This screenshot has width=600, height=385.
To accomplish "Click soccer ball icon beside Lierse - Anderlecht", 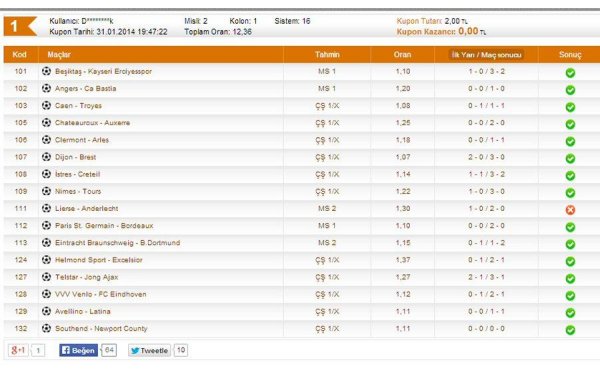I will click(x=46, y=208).
